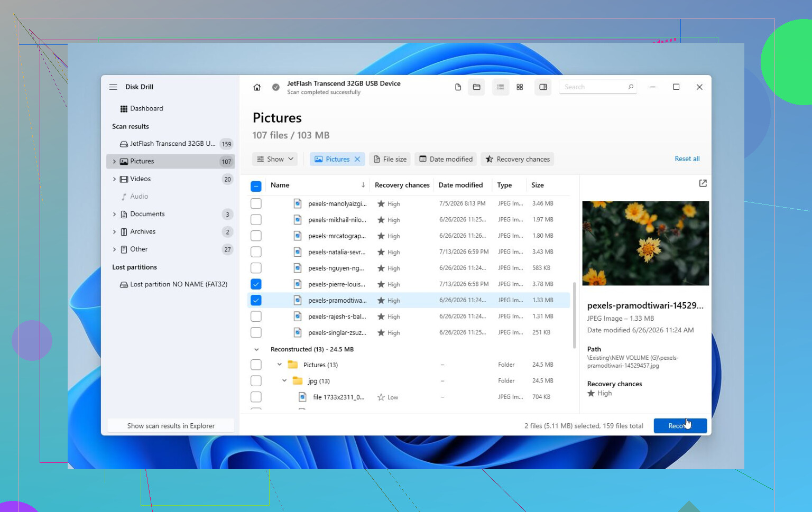Open the Recovery chances filter button
Viewport: 812px width, 512px height.
518,159
